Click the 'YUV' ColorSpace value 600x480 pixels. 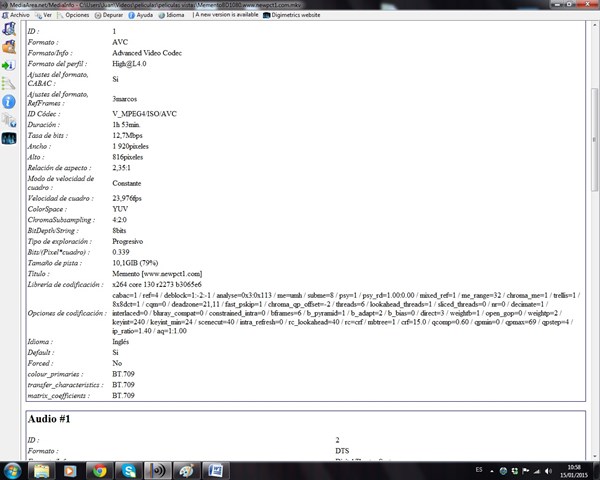pyautogui.click(x=120, y=209)
